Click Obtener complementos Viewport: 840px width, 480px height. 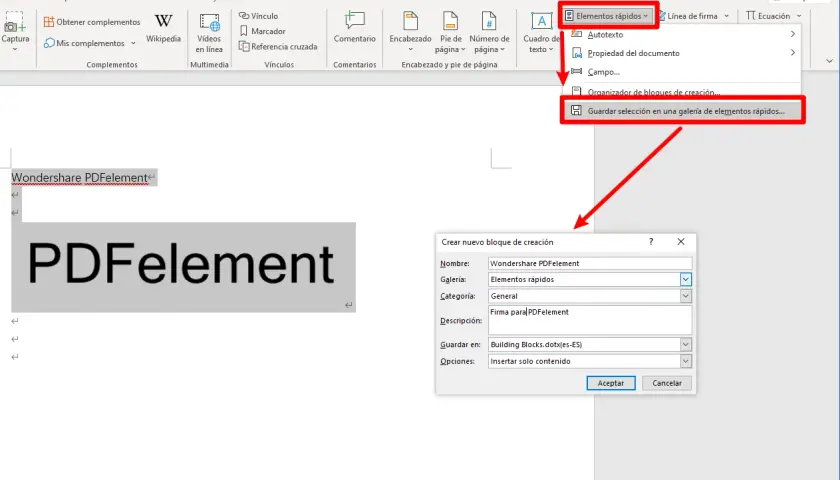click(x=92, y=22)
